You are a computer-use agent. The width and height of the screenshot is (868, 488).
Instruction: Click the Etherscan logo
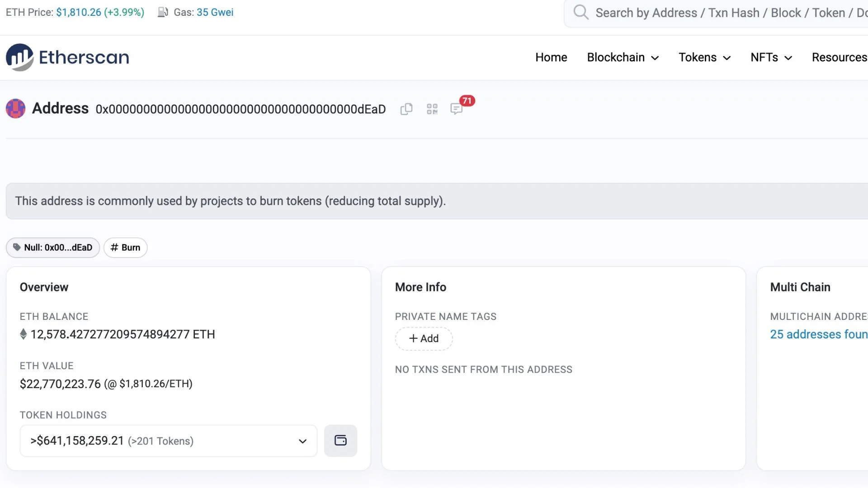[67, 57]
